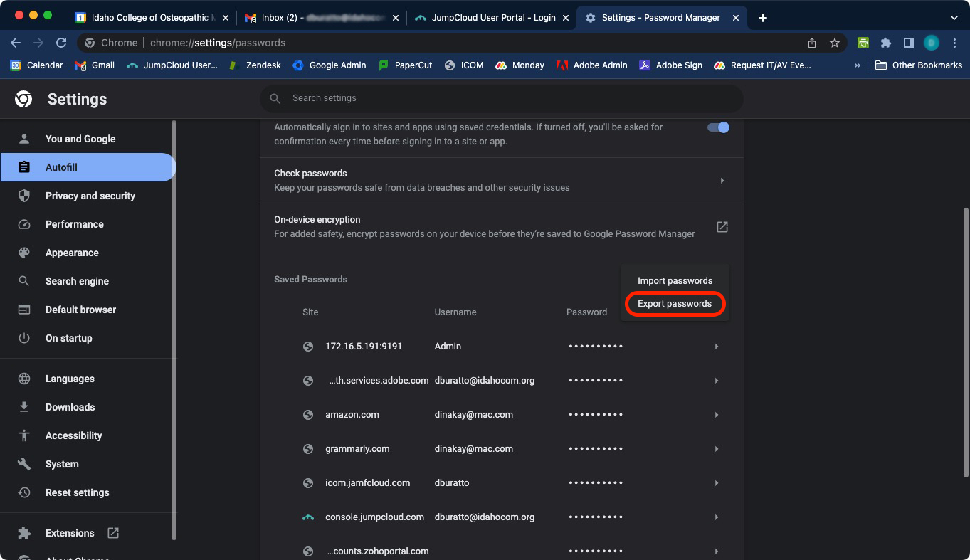Image resolution: width=970 pixels, height=560 pixels.
Task: Open the Adobe Sign bookmark
Action: point(670,65)
